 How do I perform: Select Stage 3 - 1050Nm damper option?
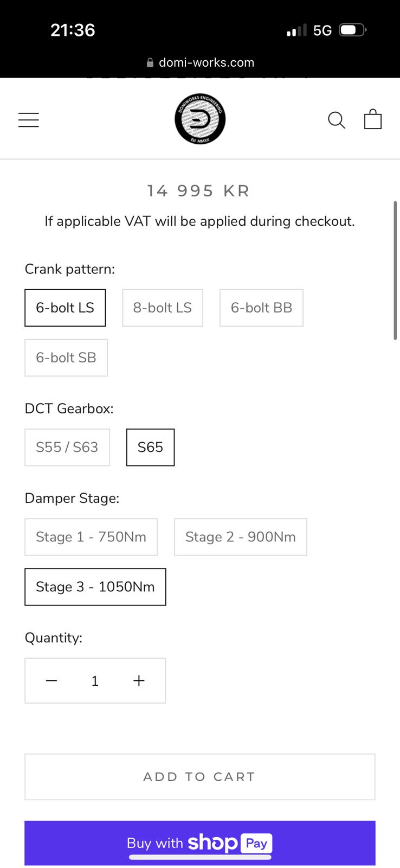[95, 587]
